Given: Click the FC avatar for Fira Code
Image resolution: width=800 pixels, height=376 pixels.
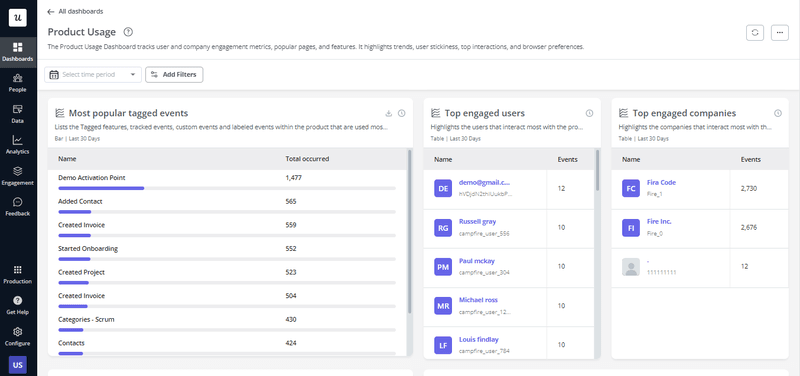Looking at the screenshot, I should pos(631,188).
